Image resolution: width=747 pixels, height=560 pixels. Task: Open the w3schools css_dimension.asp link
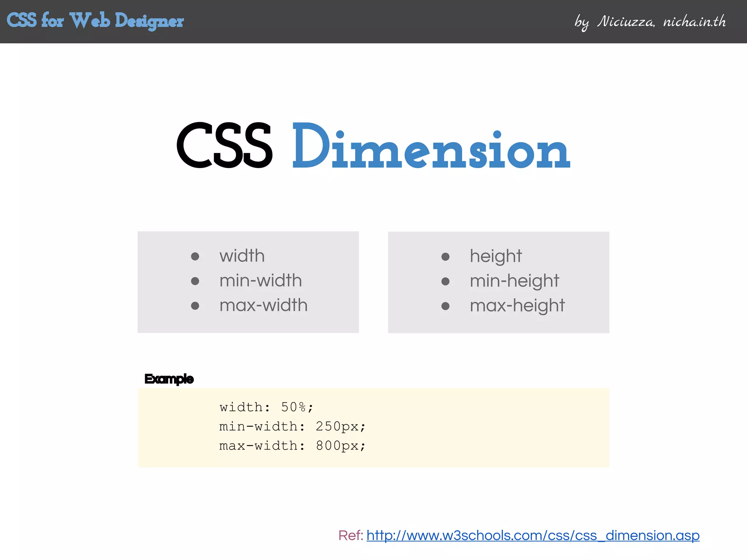(x=533, y=536)
